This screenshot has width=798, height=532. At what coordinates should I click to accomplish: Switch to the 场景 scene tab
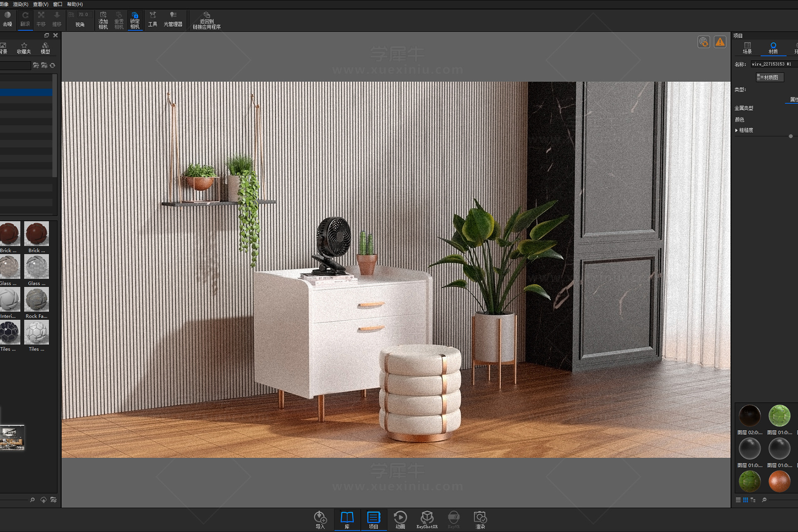(747, 48)
